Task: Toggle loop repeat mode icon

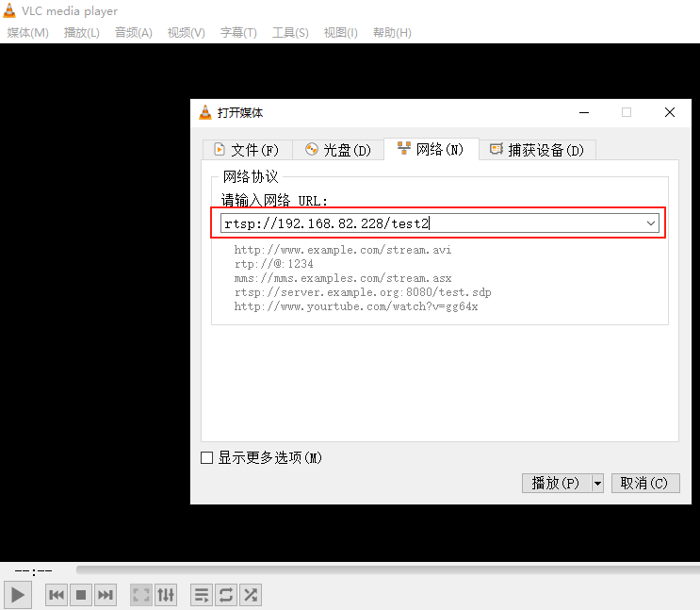Action: click(x=226, y=595)
